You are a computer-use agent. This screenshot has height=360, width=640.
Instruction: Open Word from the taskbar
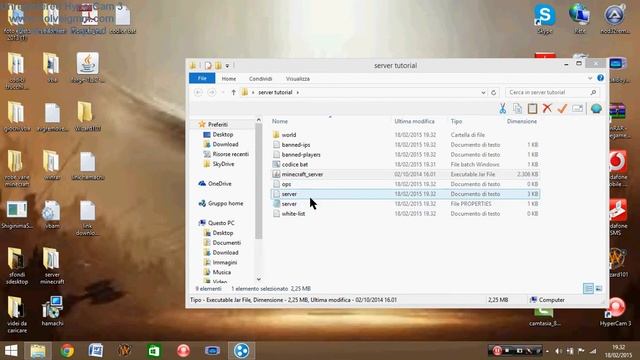click(96, 351)
